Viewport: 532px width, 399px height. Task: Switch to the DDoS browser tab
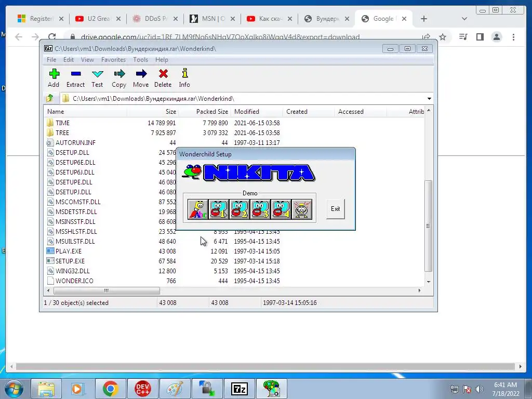tap(155, 19)
